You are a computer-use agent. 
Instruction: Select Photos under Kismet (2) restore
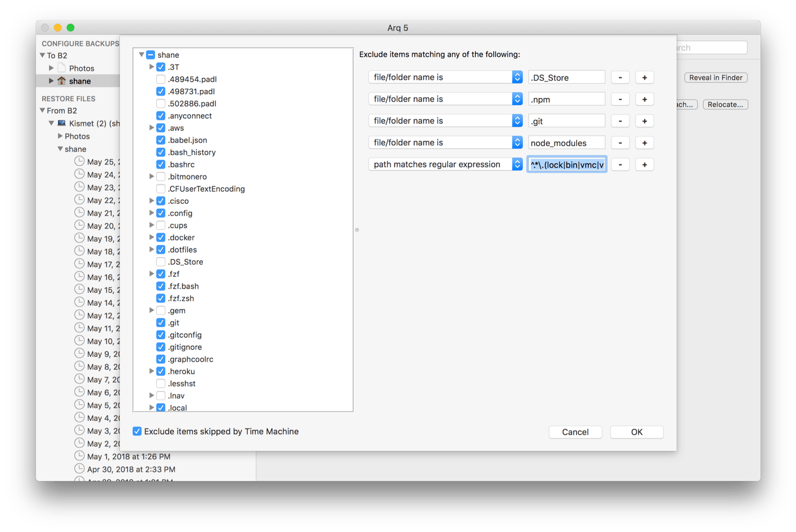pyautogui.click(x=78, y=136)
